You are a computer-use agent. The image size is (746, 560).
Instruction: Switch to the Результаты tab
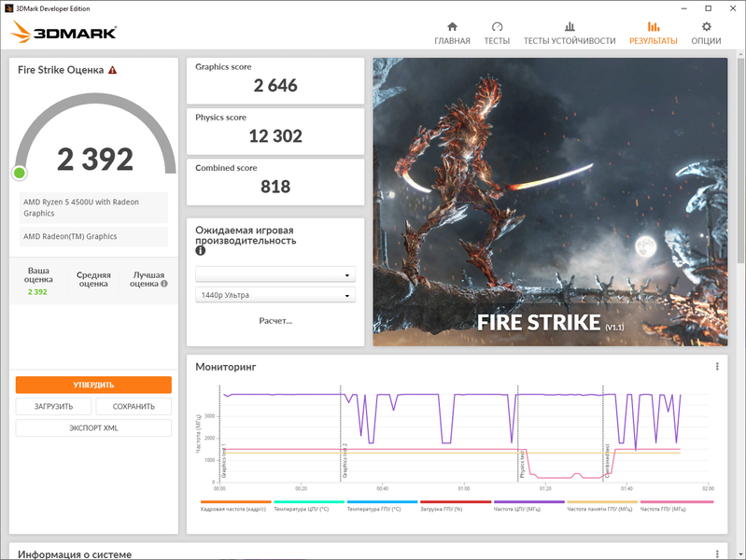pos(654,34)
